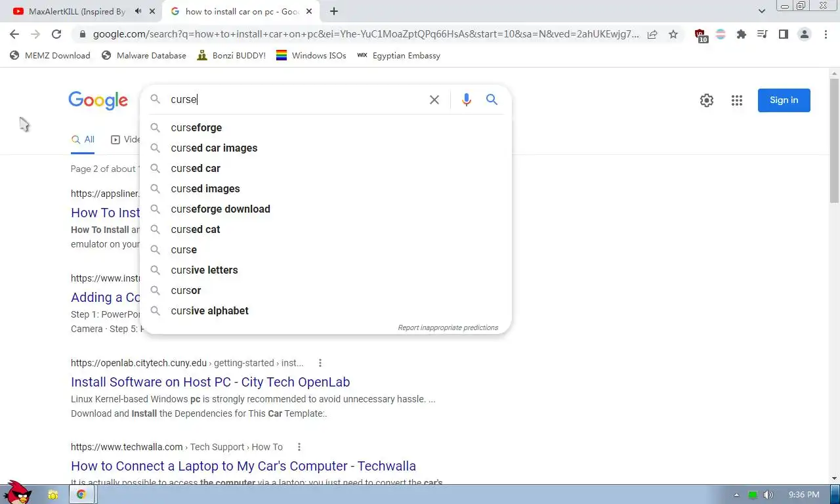Open the uBlock Origin extension icon
The width and height of the screenshot is (840, 504).
(700, 35)
